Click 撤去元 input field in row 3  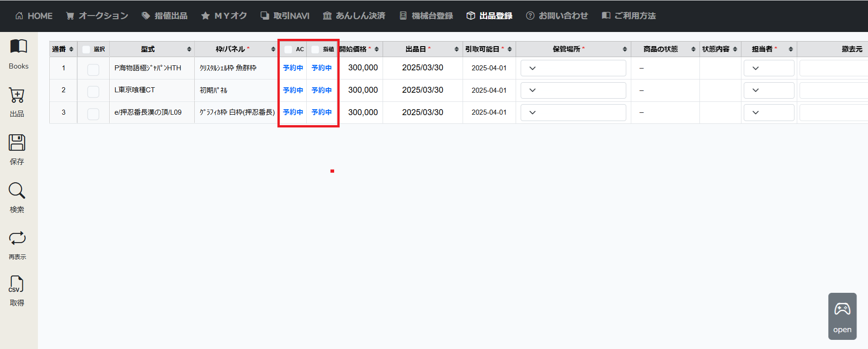(834, 112)
